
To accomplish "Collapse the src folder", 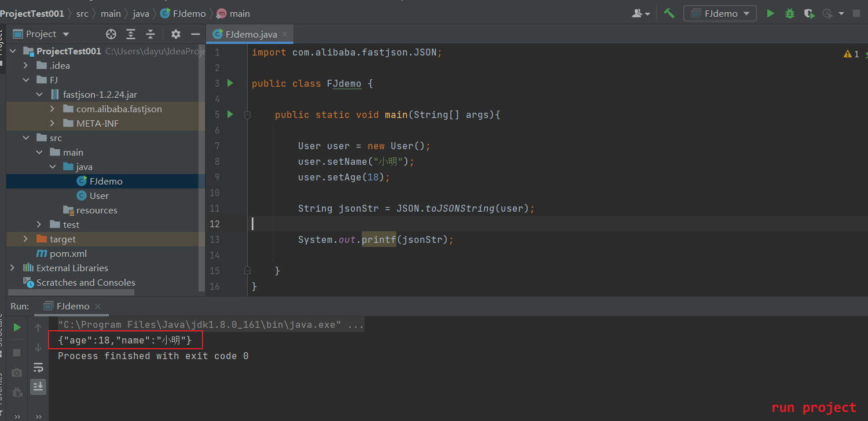I will [25, 138].
